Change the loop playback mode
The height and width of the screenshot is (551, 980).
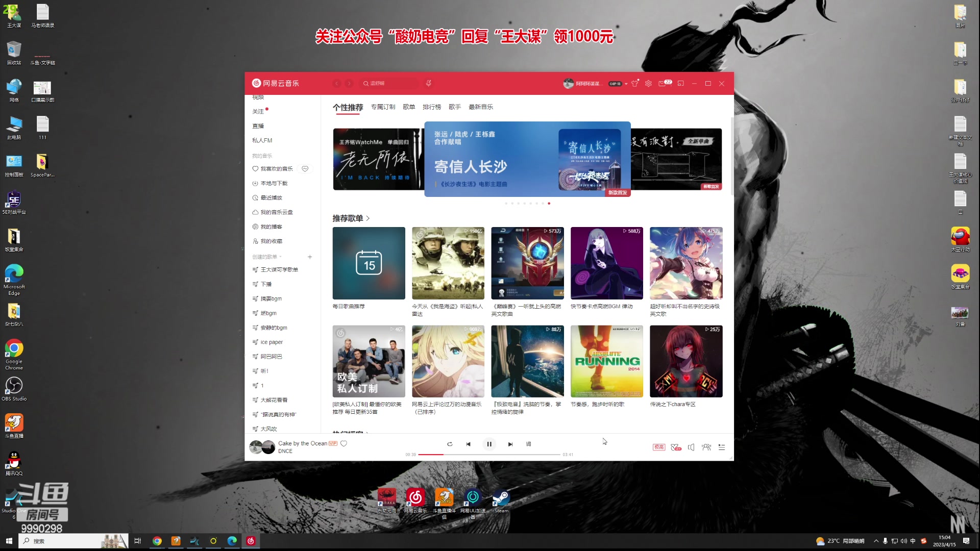pos(450,444)
